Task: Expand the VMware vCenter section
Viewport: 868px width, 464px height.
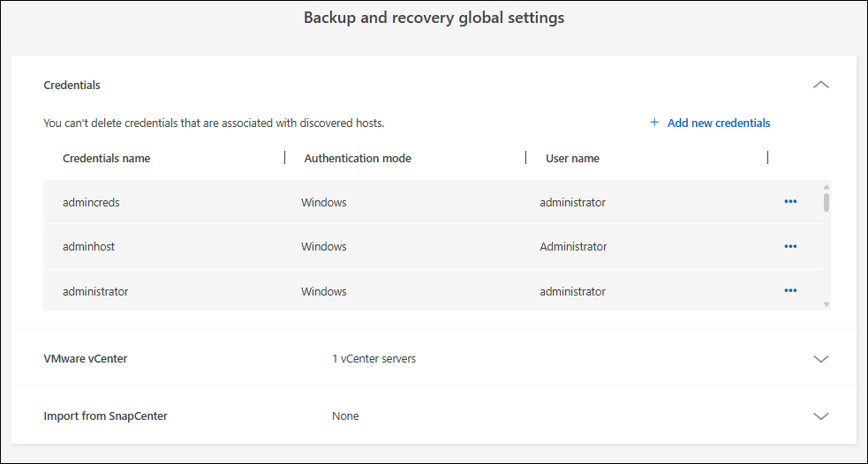Action: click(x=821, y=359)
